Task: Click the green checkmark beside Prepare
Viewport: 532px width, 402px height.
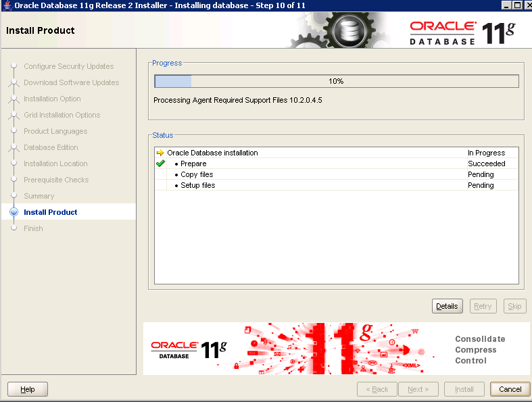Action: coord(160,164)
